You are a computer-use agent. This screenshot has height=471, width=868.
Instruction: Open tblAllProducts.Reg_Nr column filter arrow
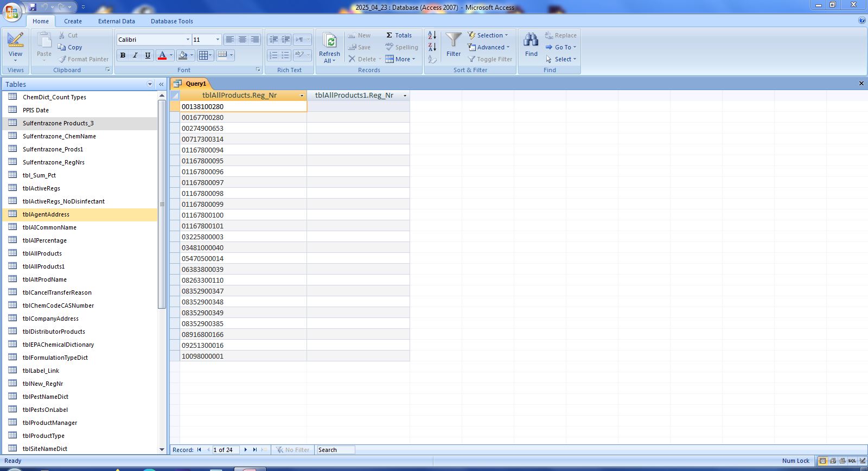(302, 96)
